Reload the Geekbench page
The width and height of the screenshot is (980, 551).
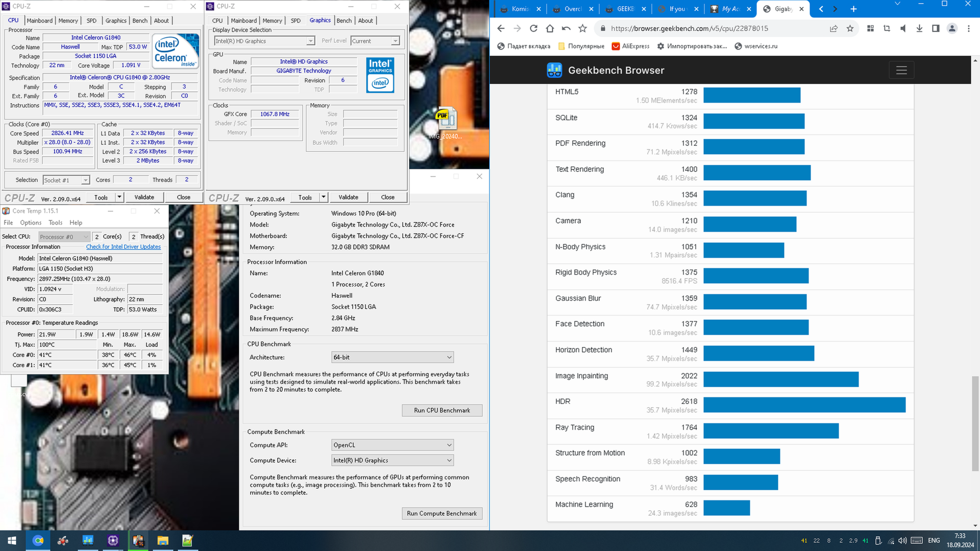click(x=533, y=29)
